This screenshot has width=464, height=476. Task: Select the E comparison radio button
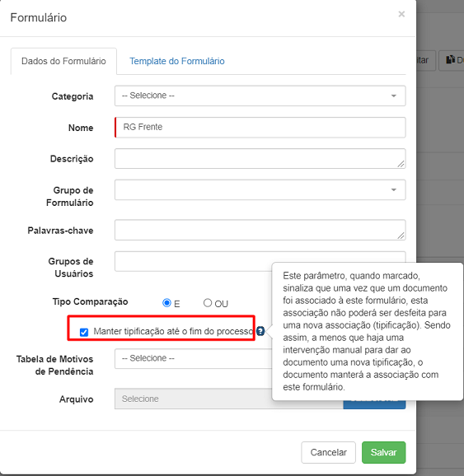click(x=166, y=303)
